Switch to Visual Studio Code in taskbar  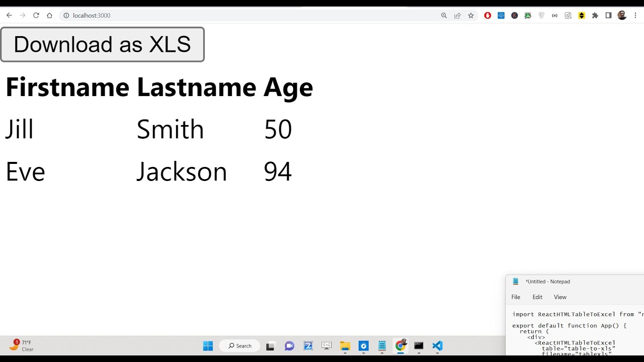point(437,346)
